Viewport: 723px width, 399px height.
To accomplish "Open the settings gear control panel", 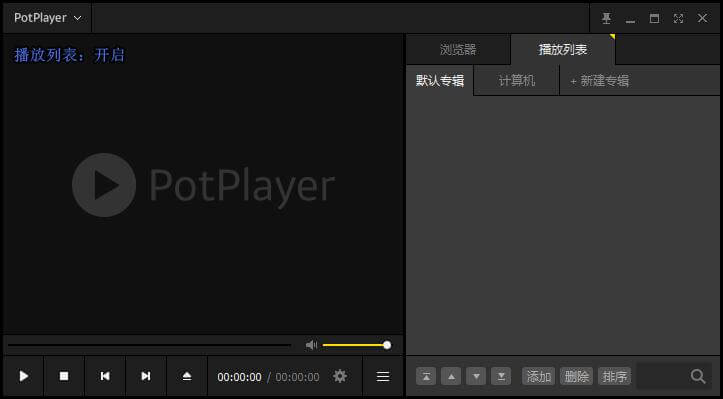I will [340, 376].
